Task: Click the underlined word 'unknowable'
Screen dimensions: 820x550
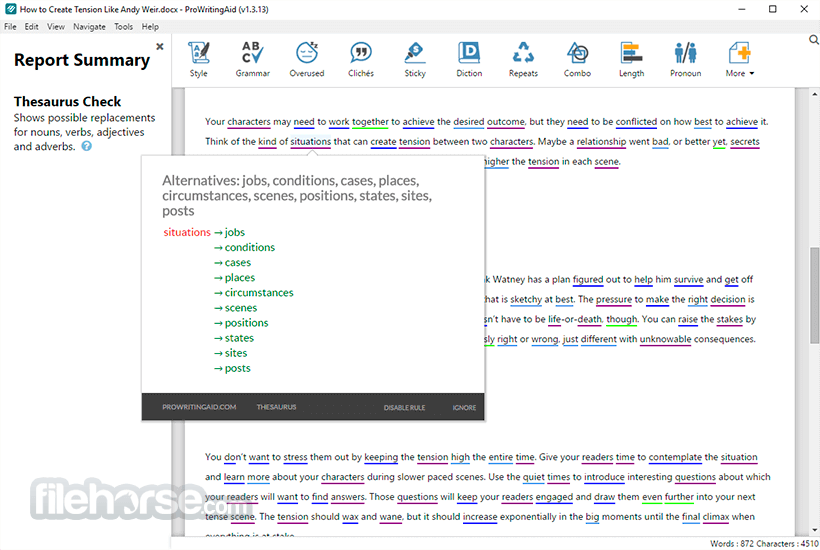Action: pos(665,339)
